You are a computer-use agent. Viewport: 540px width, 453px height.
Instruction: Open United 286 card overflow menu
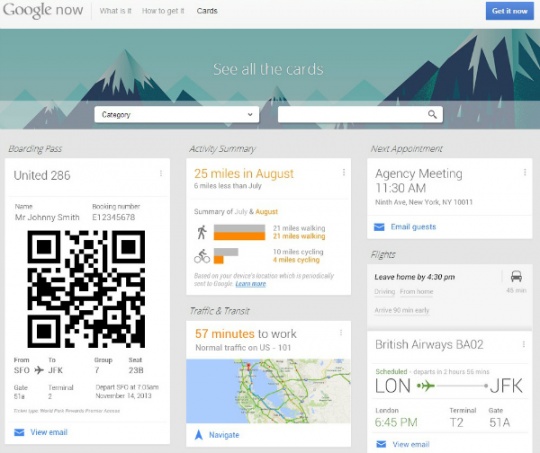tap(161, 174)
